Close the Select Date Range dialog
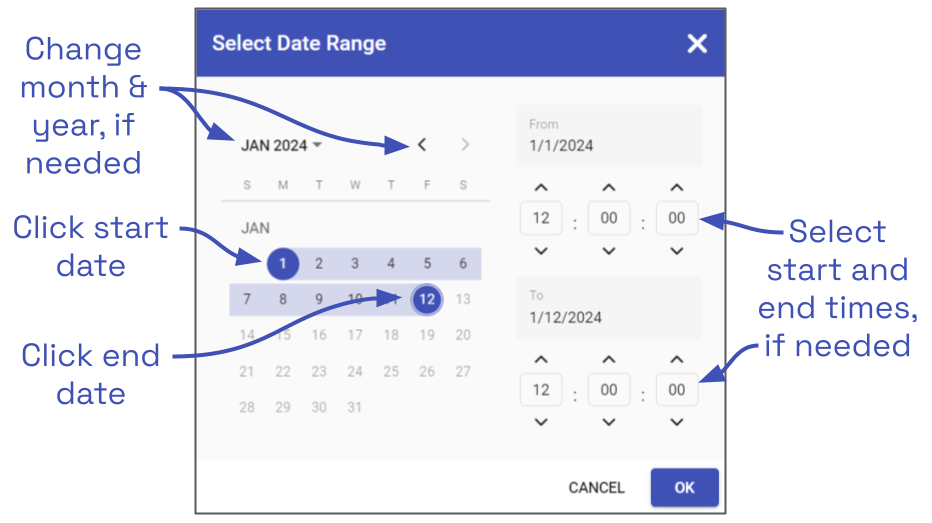 [x=697, y=43]
